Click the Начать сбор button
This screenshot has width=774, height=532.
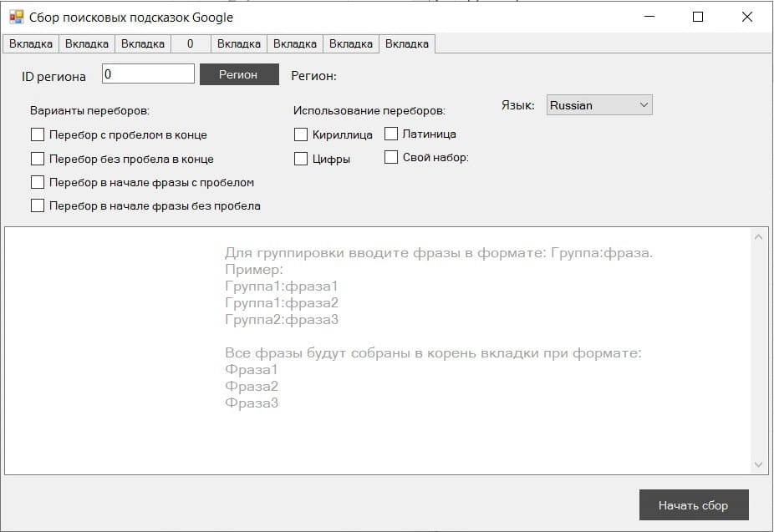click(x=693, y=505)
